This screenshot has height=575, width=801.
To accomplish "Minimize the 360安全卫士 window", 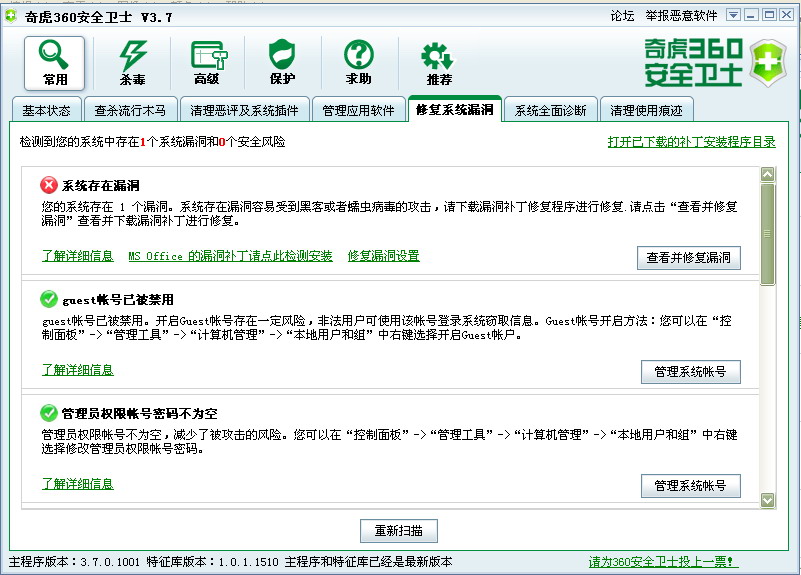I will tap(751, 15).
